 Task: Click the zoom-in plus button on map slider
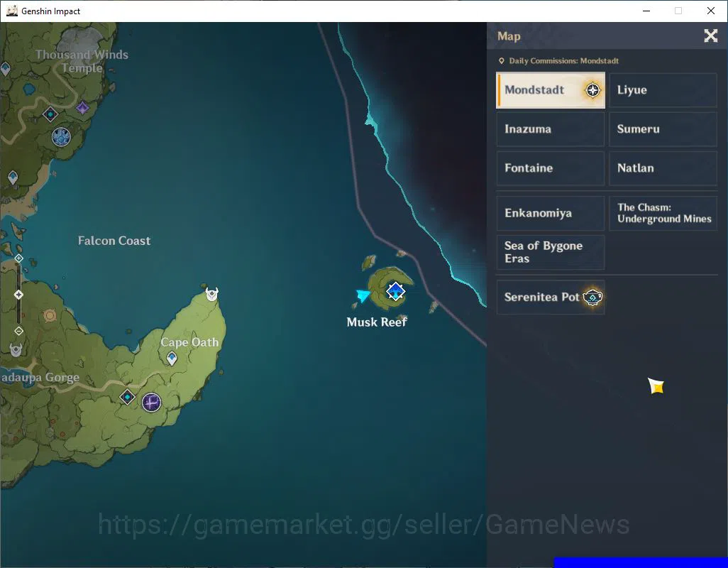[x=18, y=258]
